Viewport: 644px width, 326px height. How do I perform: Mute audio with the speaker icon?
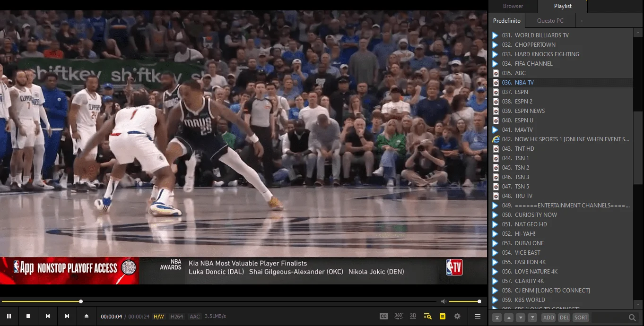click(x=444, y=301)
